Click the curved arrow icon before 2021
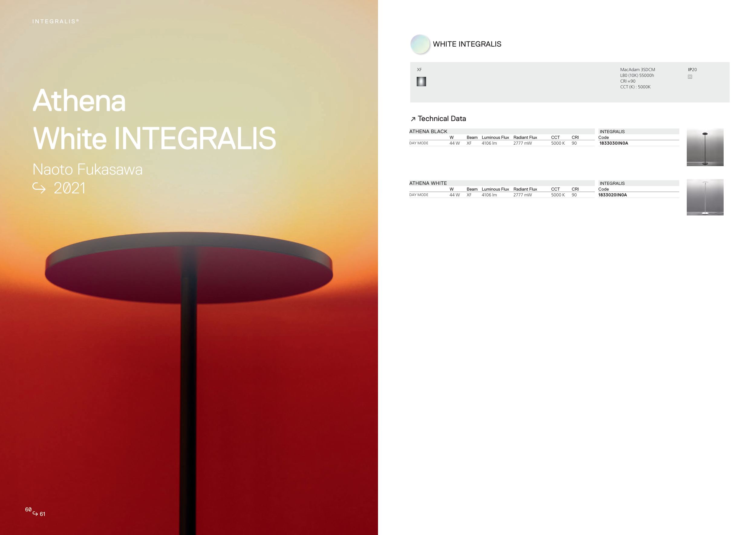The width and height of the screenshot is (756, 535). point(39,188)
